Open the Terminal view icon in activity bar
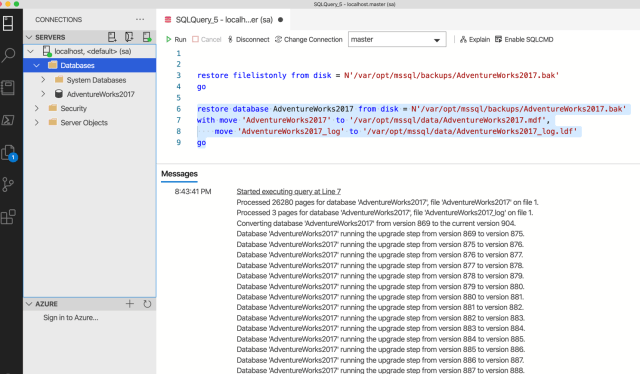Viewport: 640px width, 374px height. pos(8,120)
